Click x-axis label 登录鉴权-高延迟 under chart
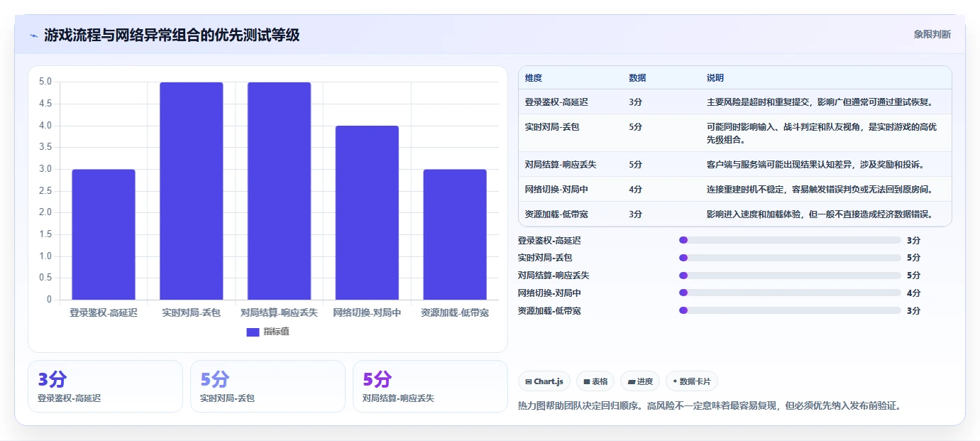This screenshot has width=980, height=441. (x=104, y=312)
